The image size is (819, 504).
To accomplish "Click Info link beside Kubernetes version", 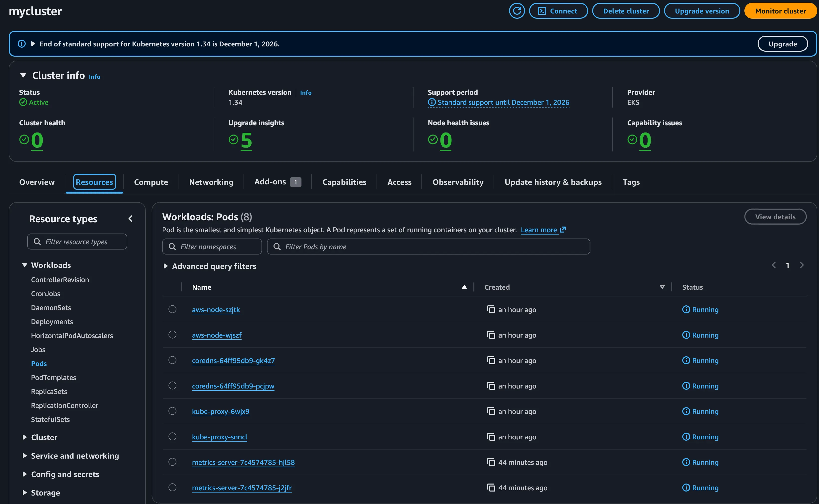I will [306, 93].
